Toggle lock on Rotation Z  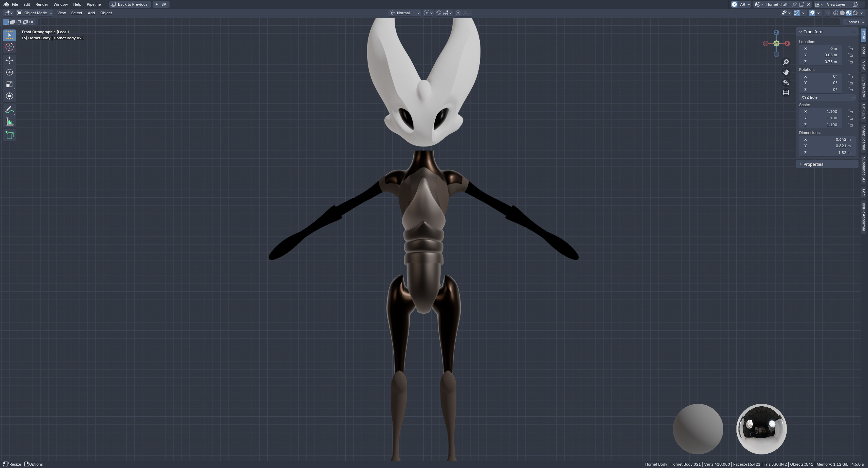click(850, 90)
